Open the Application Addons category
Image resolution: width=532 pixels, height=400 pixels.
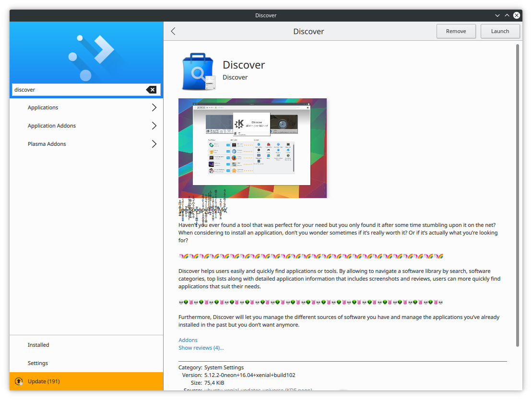(x=86, y=126)
